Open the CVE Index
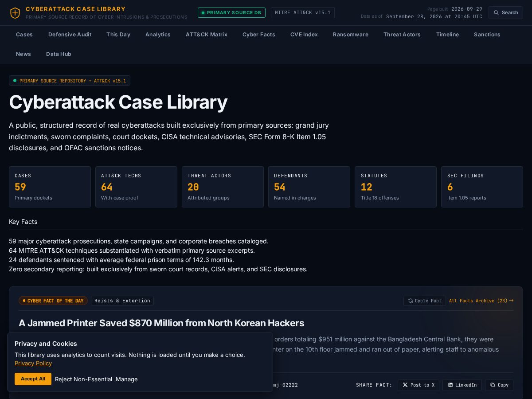The width and height of the screenshot is (532, 399). coord(304,35)
